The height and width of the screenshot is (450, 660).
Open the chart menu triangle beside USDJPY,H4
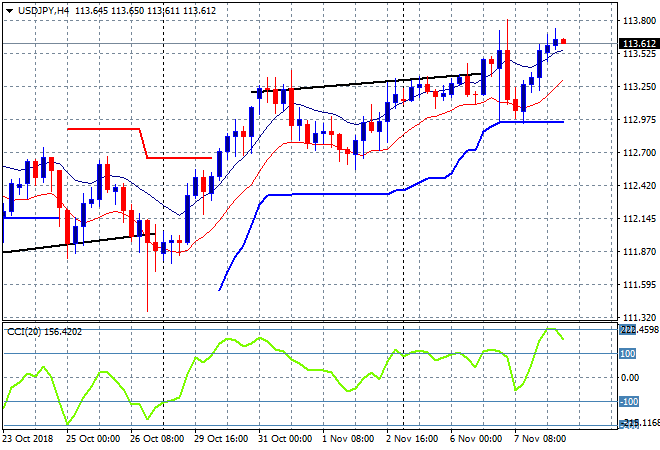[9, 11]
